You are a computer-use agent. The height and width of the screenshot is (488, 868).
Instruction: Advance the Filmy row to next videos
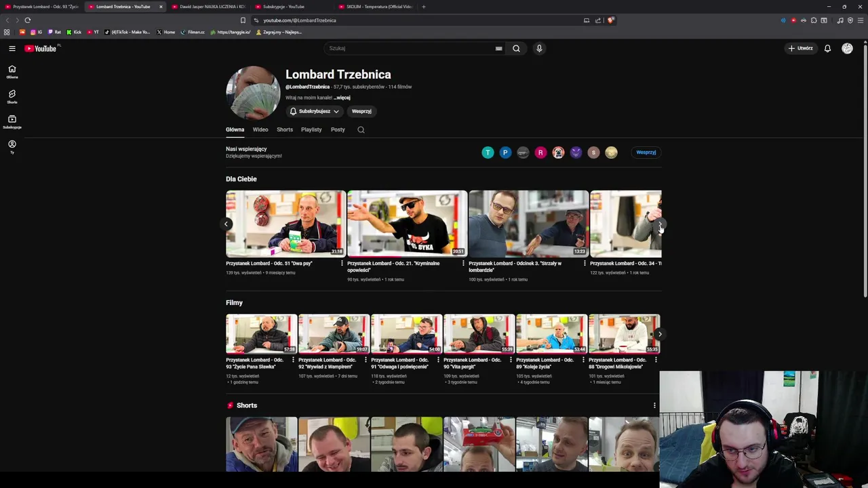coord(659,334)
